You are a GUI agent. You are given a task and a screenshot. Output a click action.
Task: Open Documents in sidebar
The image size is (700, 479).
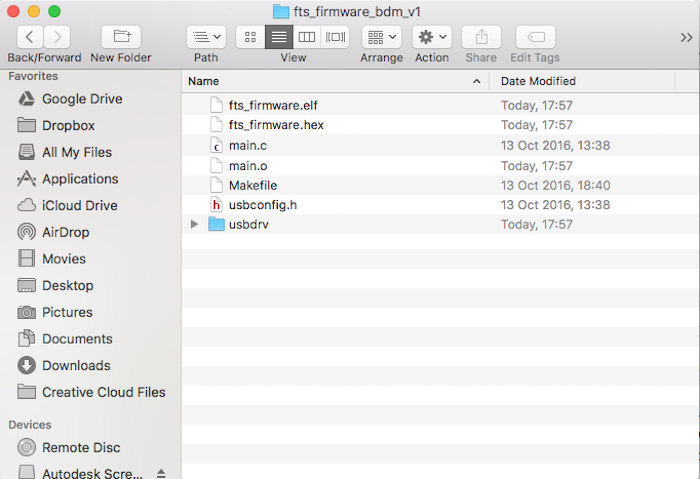77,339
